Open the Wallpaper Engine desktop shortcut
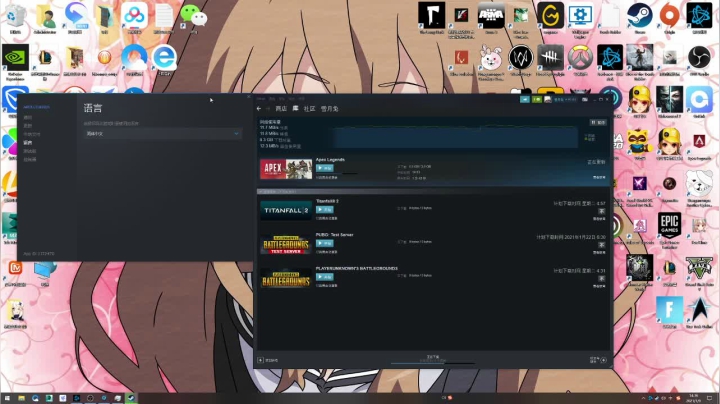720x404 pixels. 580,19
